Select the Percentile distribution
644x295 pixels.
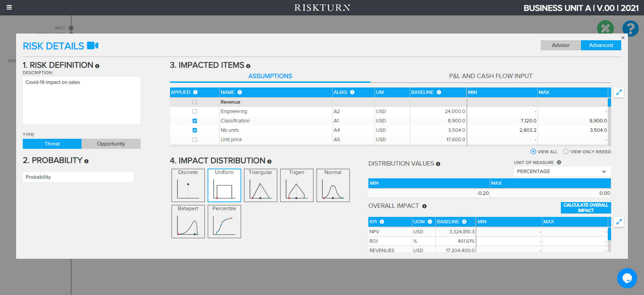point(224,222)
